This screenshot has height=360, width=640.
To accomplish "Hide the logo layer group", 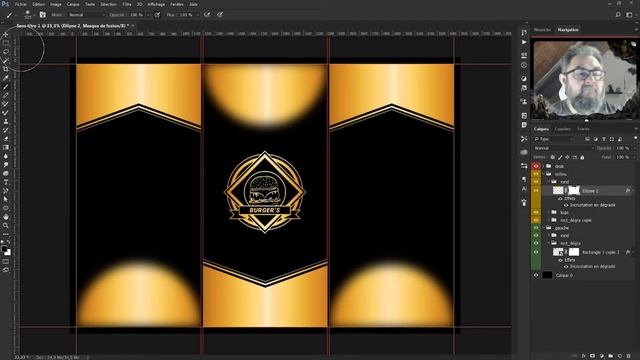I will (x=536, y=212).
